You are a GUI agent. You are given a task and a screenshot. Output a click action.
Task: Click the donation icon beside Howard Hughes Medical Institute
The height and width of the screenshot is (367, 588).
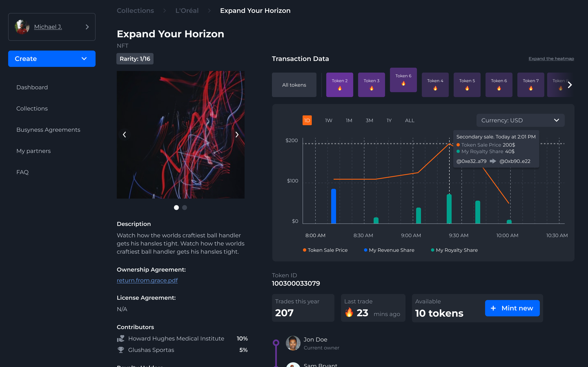click(121, 338)
